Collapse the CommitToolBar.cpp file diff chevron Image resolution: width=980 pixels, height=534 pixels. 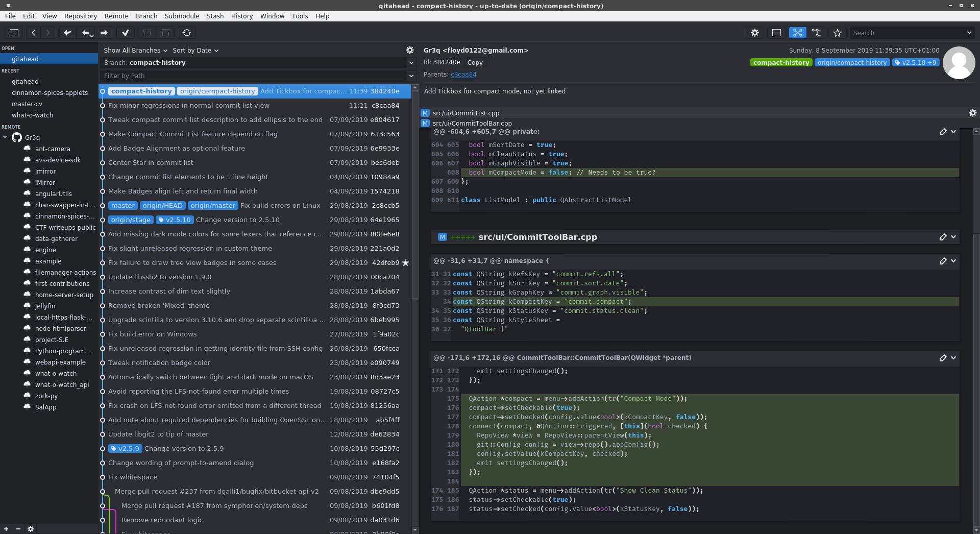[953, 237]
